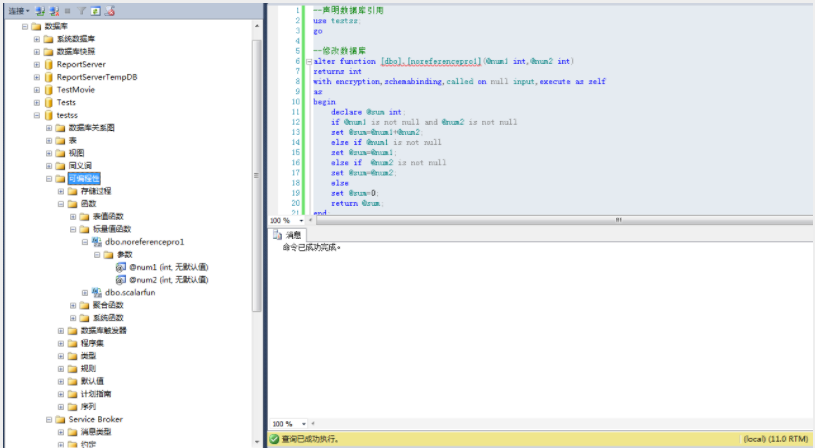Click the 数据库 root folder icon

(x=36, y=27)
